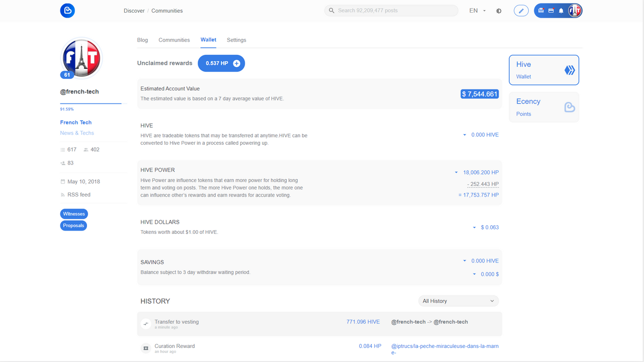Click the 0.084 HP curation reward amount
This screenshot has height=362, width=644.
coord(370,346)
